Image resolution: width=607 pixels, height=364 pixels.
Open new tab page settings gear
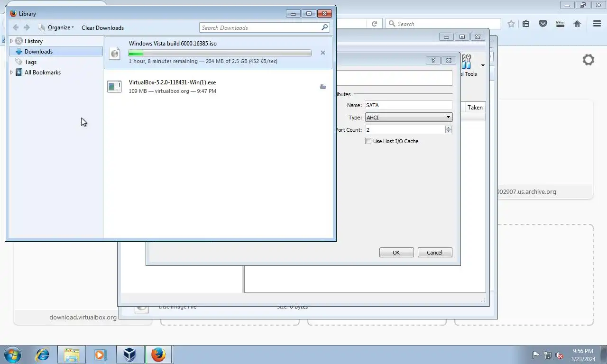[x=589, y=60]
